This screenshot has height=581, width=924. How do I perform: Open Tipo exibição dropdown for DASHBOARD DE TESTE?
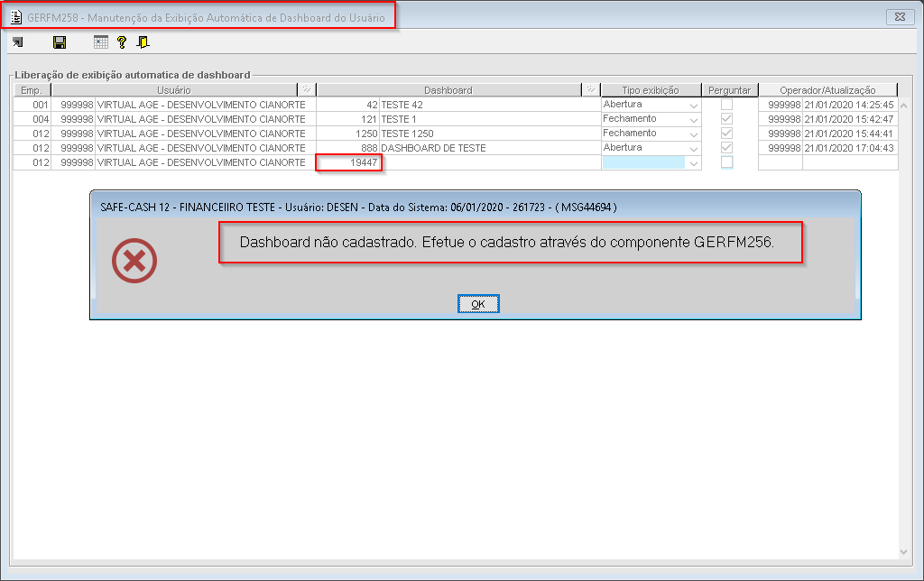tap(694, 148)
